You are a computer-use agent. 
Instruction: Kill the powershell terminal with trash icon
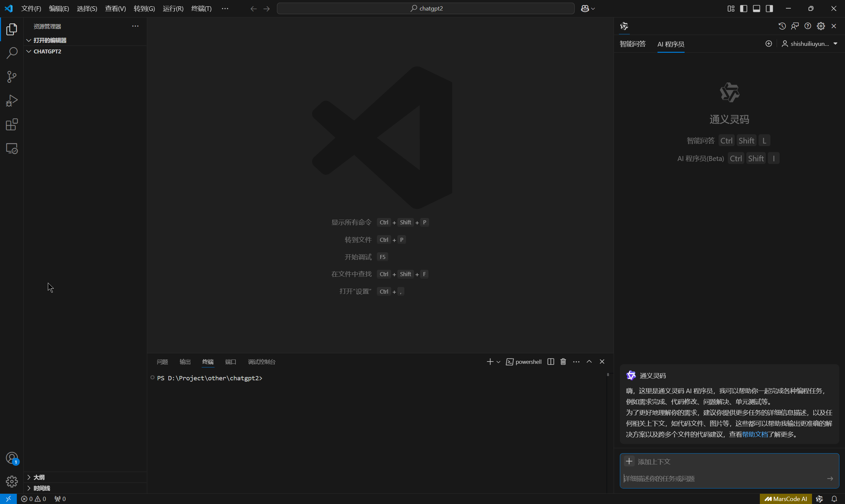point(563,362)
